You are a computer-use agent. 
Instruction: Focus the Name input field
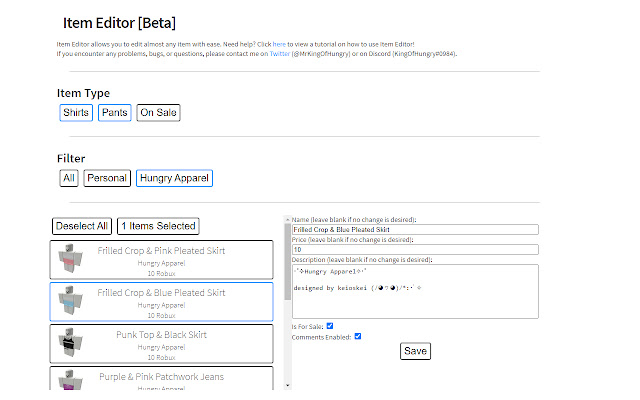(415, 229)
